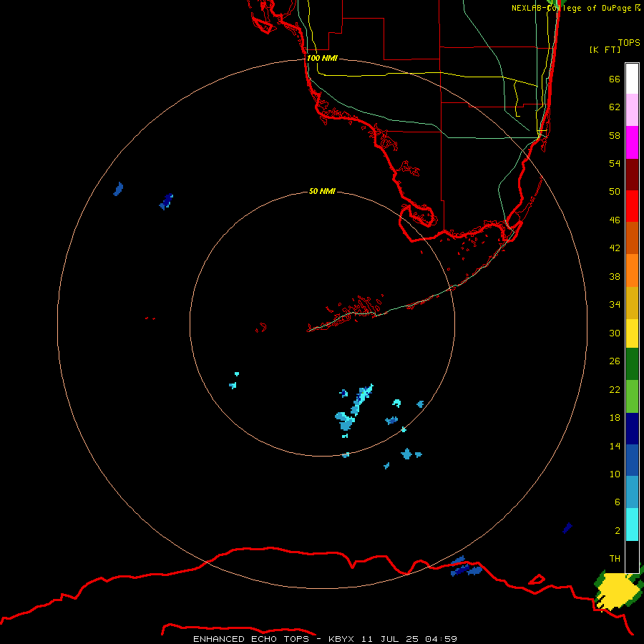Screen dimensions: 644x644
Task: Click the 2 legend value label
Action: click(x=618, y=531)
